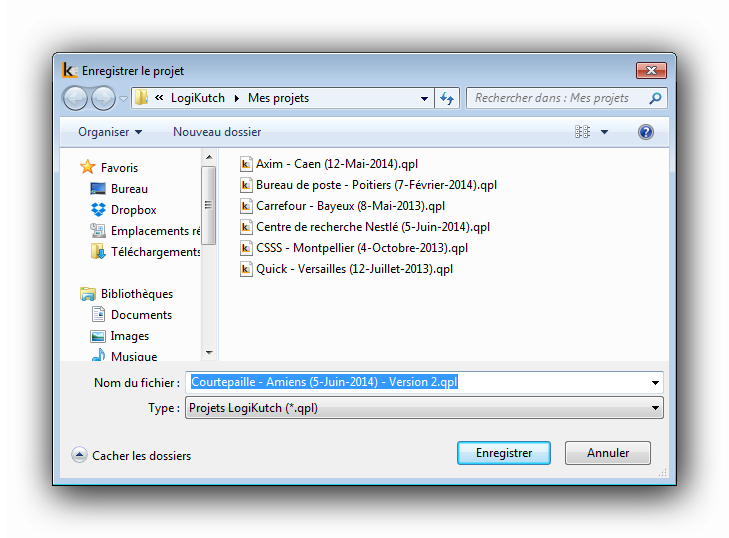Select Mes projets in the address path
The image size is (729, 538).
[278, 98]
